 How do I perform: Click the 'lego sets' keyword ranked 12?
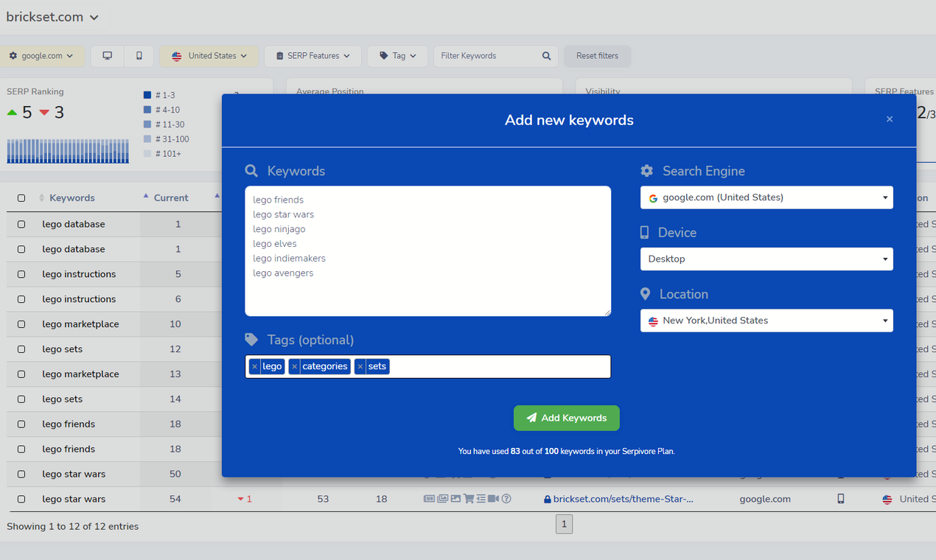(x=63, y=349)
